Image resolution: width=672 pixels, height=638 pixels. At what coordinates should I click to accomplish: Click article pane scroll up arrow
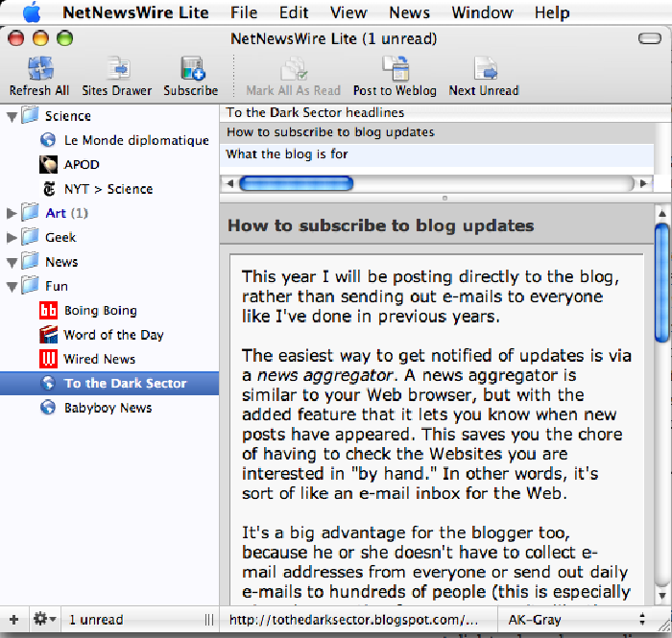pos(662,213)
